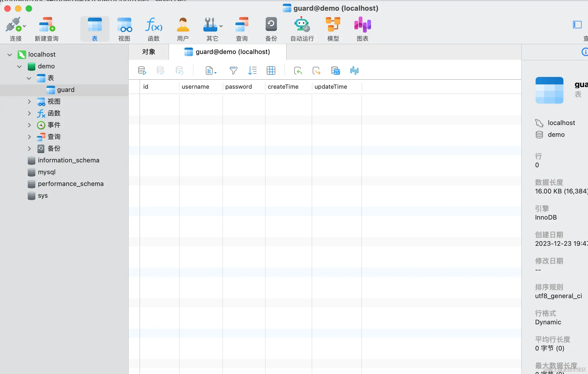The width and height of the screenshot is (588, 374).
Task: Collapse the demo database tree node
Action: 19,66
